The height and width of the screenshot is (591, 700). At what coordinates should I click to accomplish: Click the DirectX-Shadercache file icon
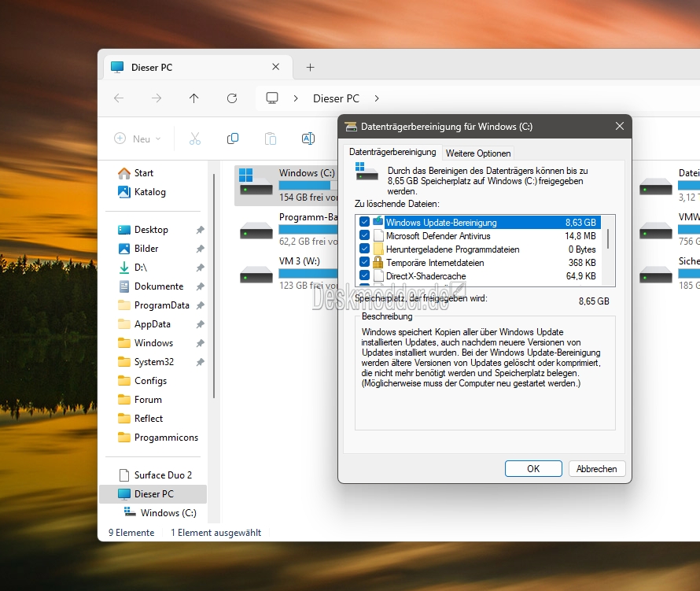378,275
